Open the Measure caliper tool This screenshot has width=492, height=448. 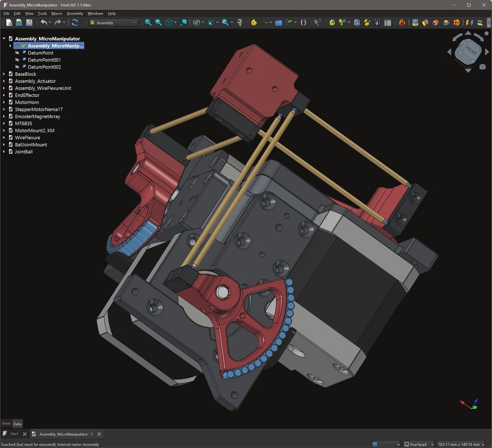pos(239,22)
